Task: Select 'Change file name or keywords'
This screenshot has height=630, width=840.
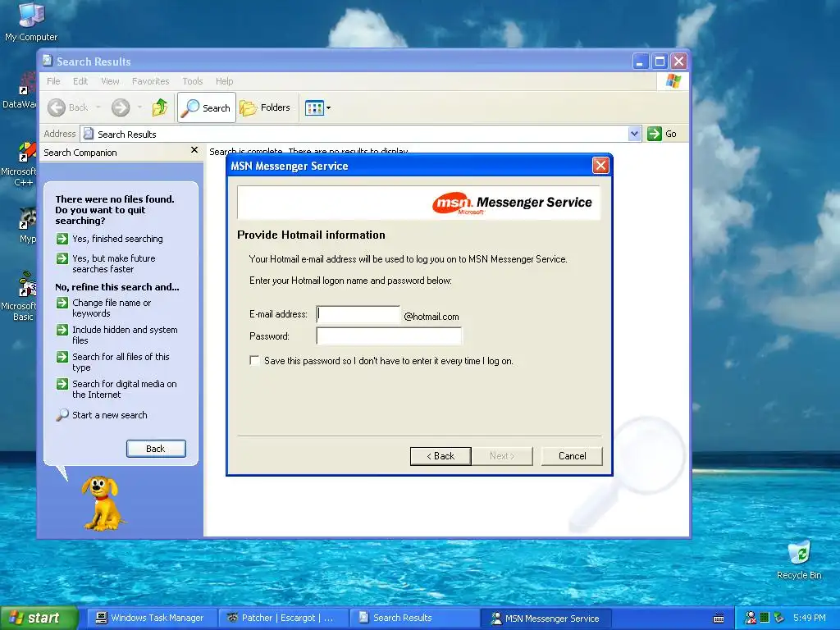Action: click(x=104, y=308)
